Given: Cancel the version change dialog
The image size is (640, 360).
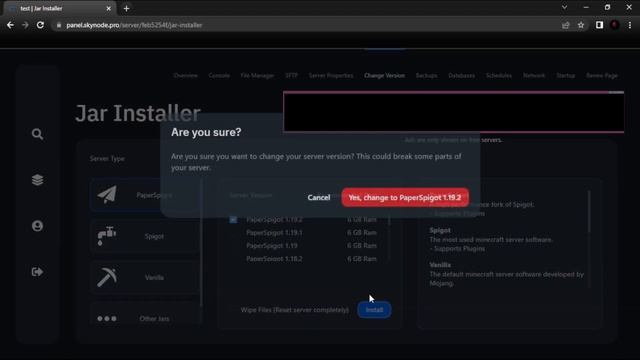Looking at the screenshot, I should (319, 198).
